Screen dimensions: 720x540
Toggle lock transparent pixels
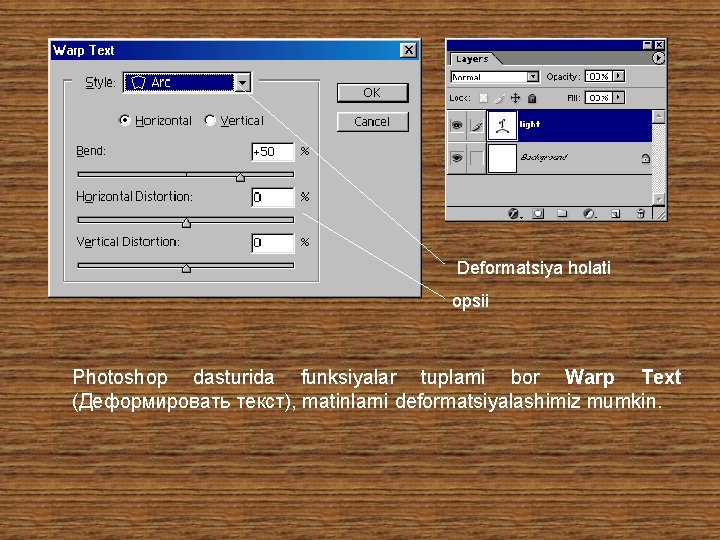click(483, 98)
